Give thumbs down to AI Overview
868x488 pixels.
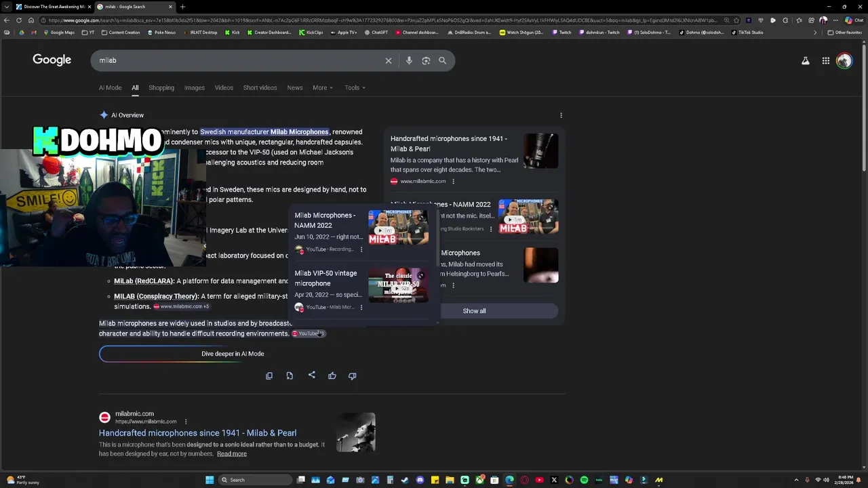(353, 375)
